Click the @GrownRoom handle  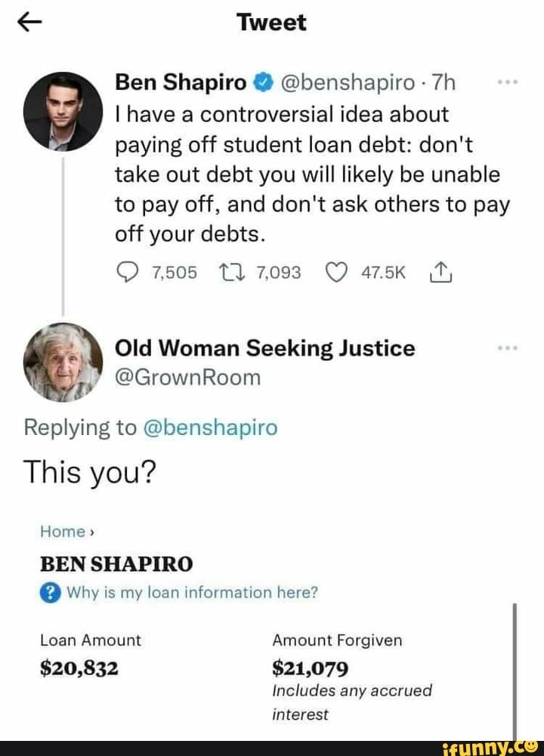point(187,377)
